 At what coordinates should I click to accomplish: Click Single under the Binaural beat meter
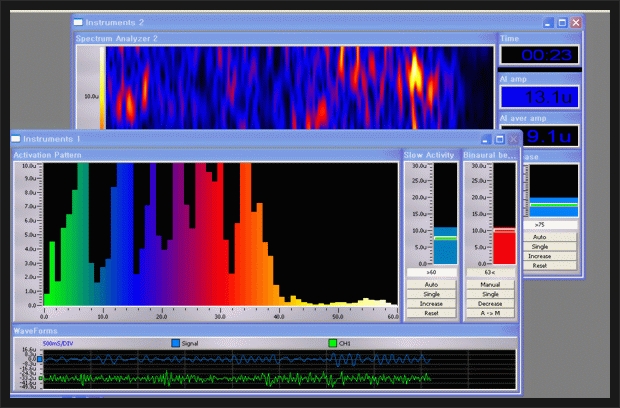click(x=490, y=294)
